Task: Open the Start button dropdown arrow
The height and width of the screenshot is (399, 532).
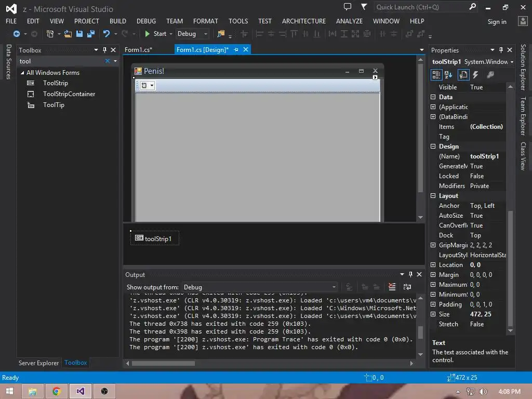Action: (171, 34)
